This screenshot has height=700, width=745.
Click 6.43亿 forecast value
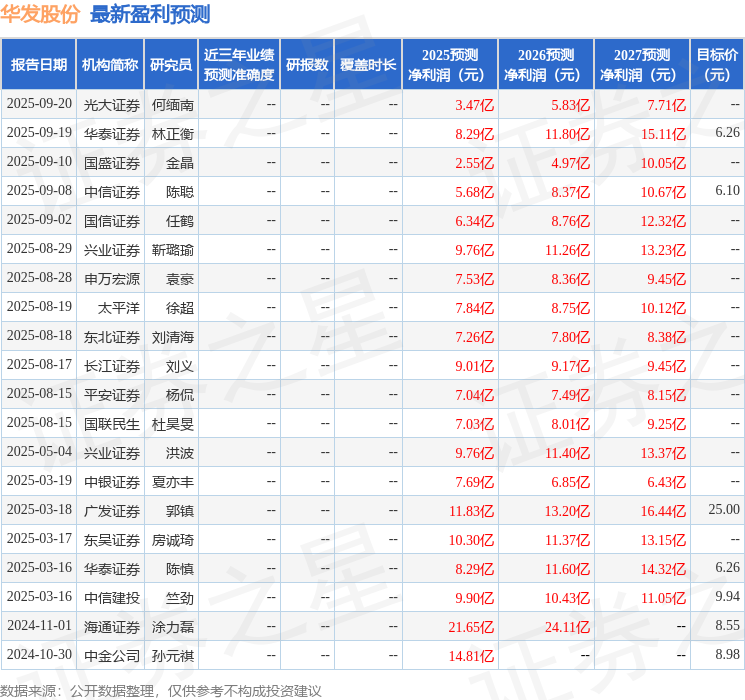click(666, 482)
